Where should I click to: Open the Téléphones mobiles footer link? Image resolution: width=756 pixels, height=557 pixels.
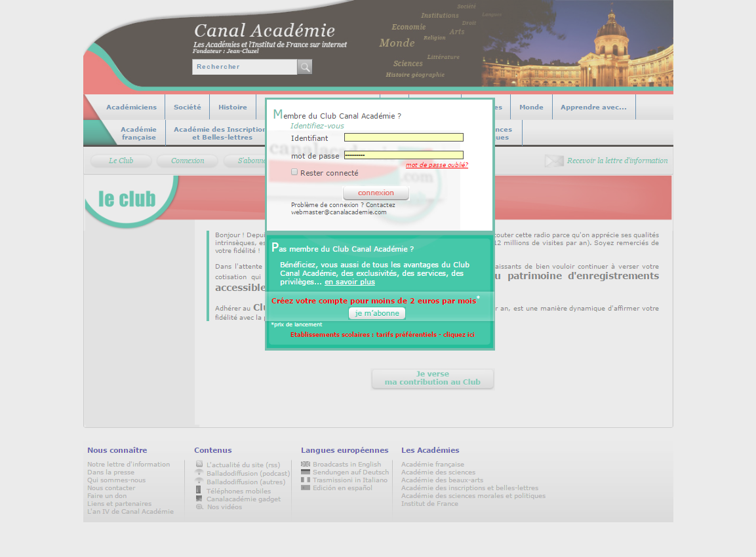(239, 491)
